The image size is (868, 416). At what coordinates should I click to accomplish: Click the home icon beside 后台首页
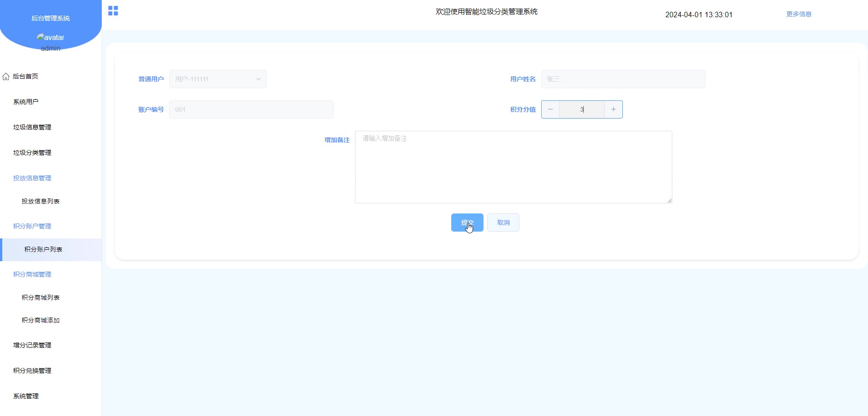[6, 76]
